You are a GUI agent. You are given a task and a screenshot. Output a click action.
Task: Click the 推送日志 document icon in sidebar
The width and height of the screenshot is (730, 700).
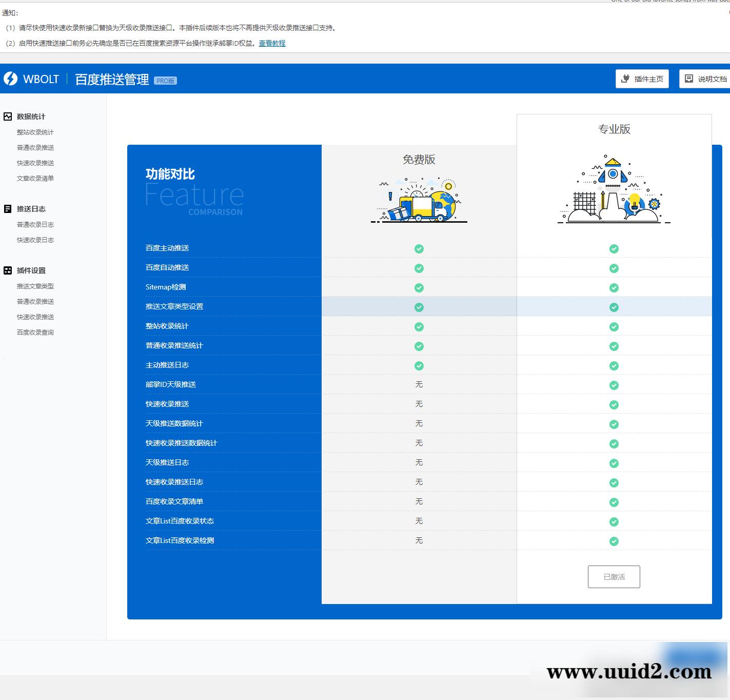pyautogui.click(x=8, y=209)
